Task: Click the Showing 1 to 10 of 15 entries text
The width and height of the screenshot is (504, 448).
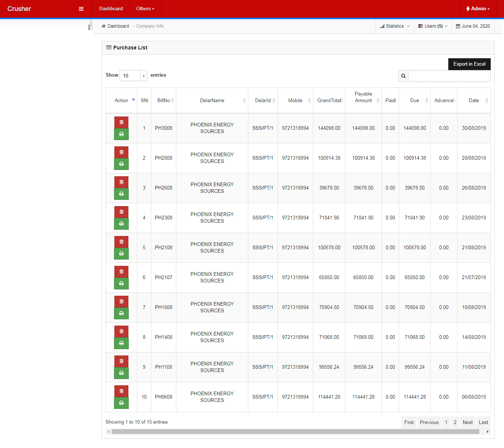Action: tap(137, 422)
